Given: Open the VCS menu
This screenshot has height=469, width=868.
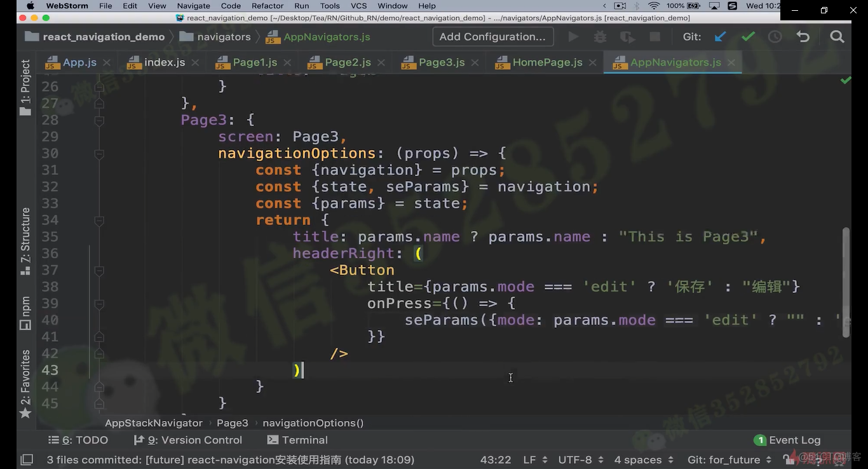Looking at the screenshot, I should 359,6.
